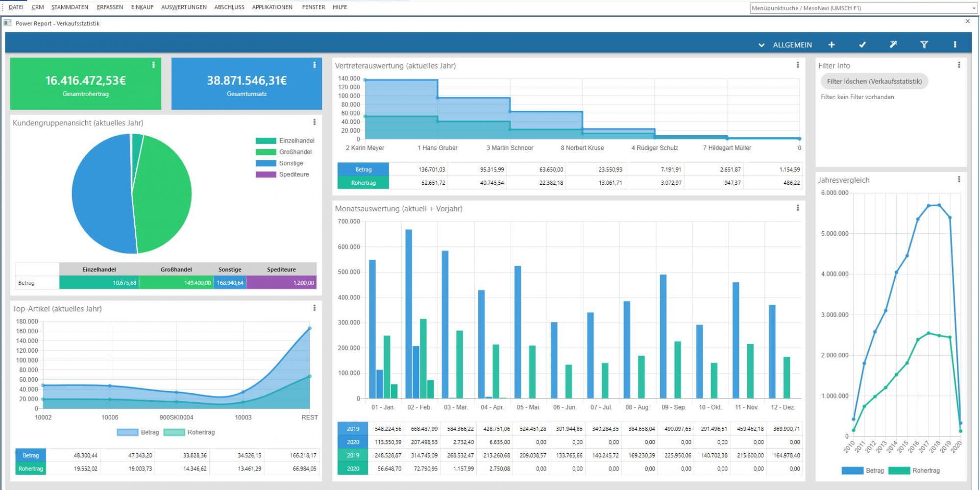The image size is (980, 490).
Task: Click axis label 1 Hans Gruber
Action: [438, 148]
